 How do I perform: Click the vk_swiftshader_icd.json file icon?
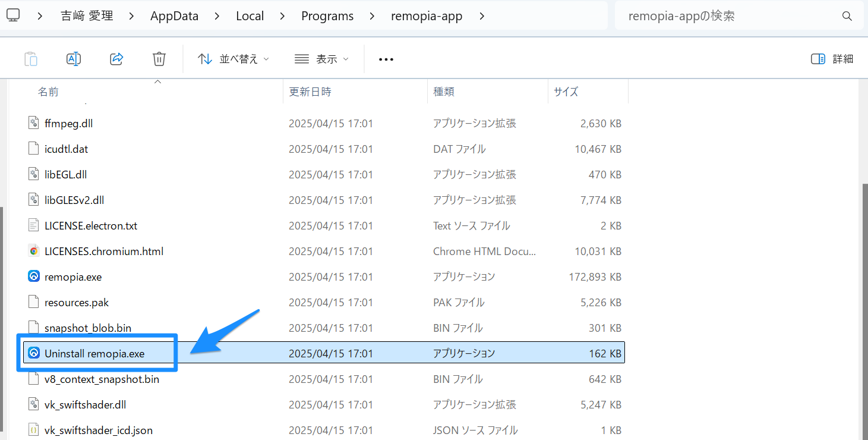coord(34,430)
